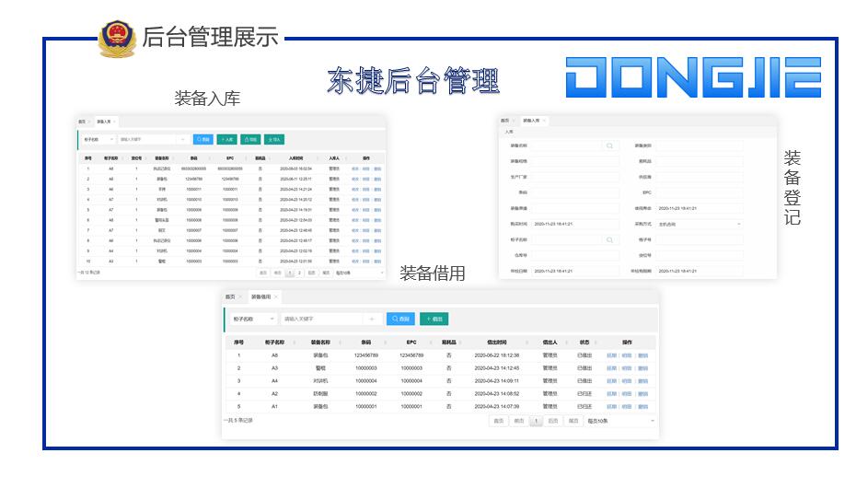
Task: Go to 尾页 in 装备借用 pagination
Action: pyautogui.click(x=573, y=421)
